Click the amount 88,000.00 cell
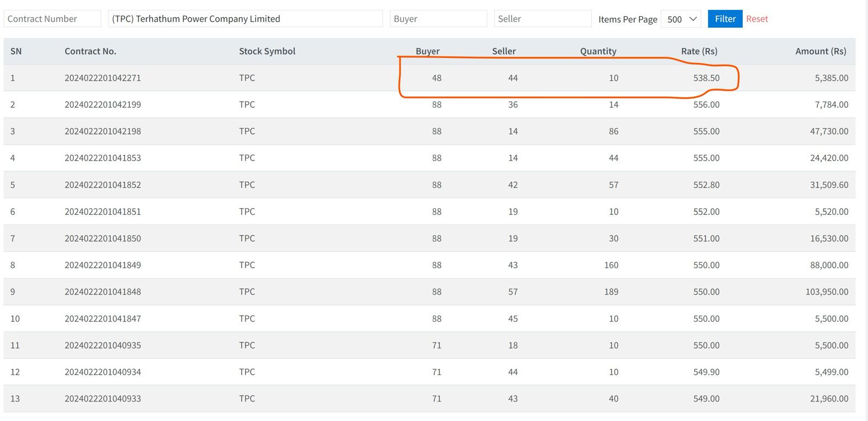 click(x=829, y=265)
